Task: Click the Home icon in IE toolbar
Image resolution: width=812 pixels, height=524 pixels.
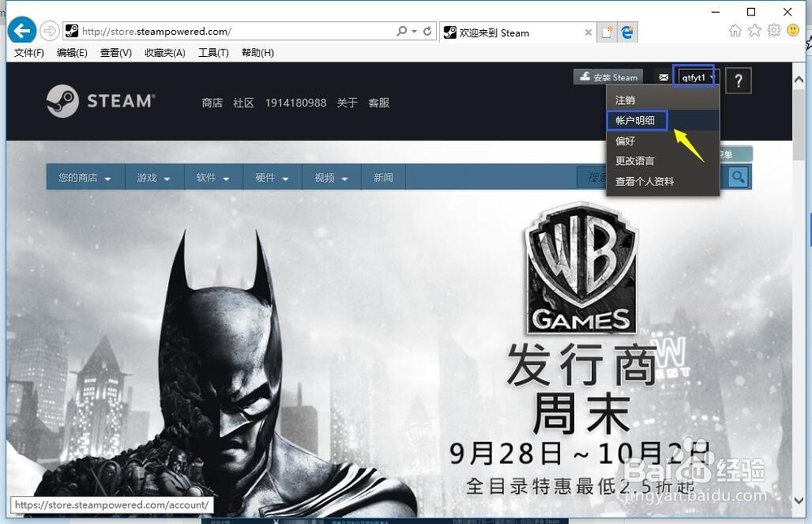Action: pos(735,31)
